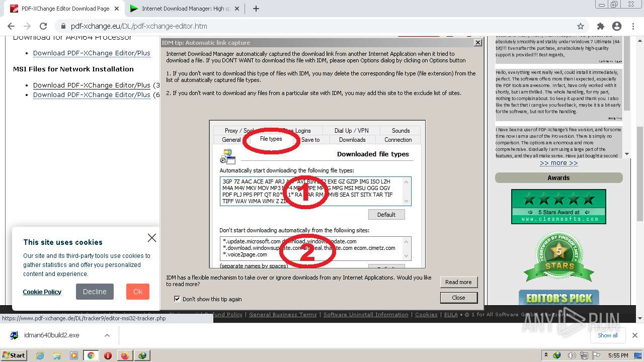Screen dimensions: 644x362
Task: Open the Internet Download Manager taskbar button
Action: [x=142, y=355]
